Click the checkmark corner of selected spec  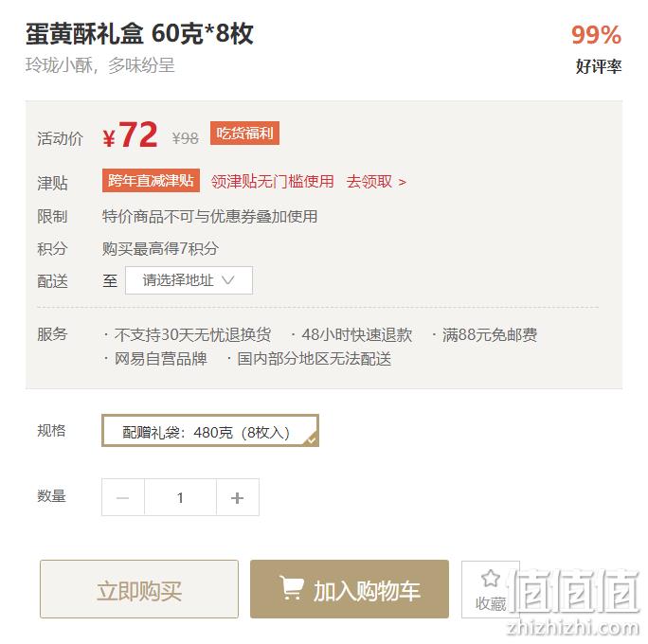tap(312, 439)
